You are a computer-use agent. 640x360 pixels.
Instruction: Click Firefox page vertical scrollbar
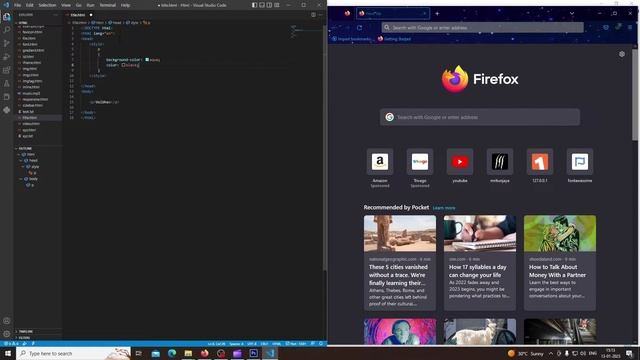[635, 94]
